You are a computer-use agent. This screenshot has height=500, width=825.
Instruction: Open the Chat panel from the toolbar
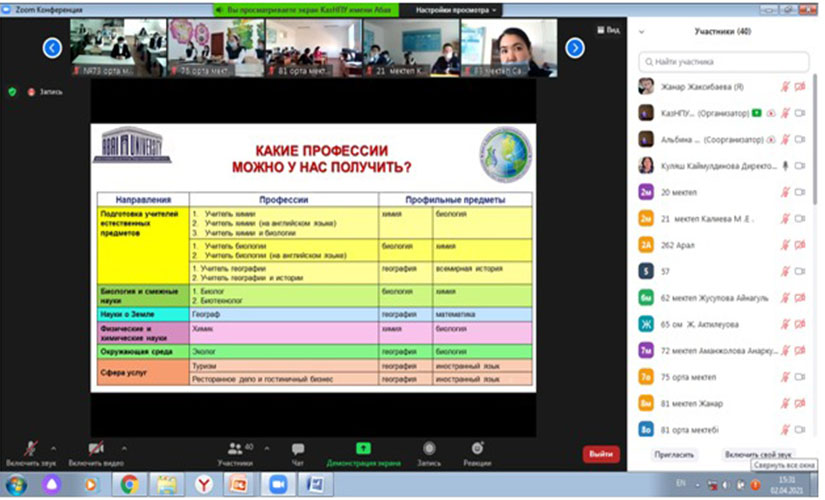[297, 449]
